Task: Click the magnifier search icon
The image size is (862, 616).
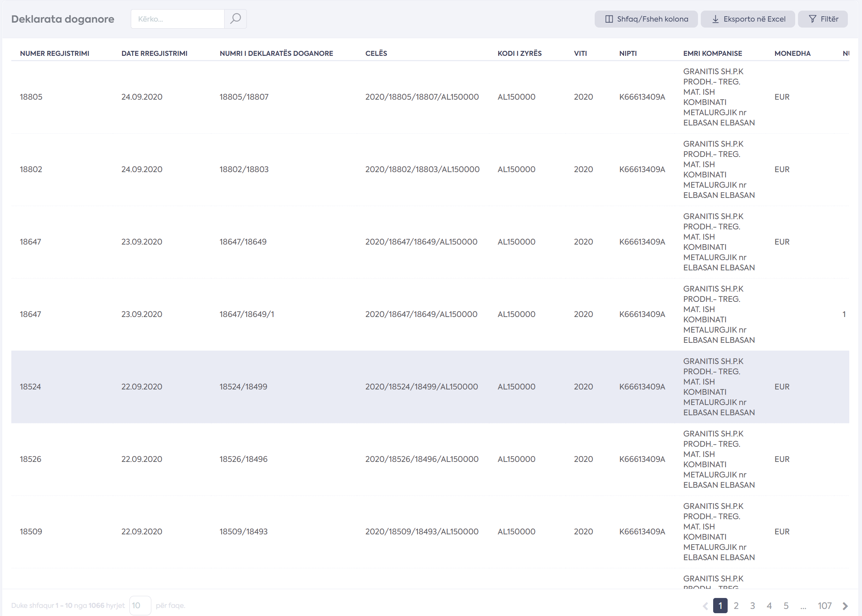Action: click(x=235, y=19)
